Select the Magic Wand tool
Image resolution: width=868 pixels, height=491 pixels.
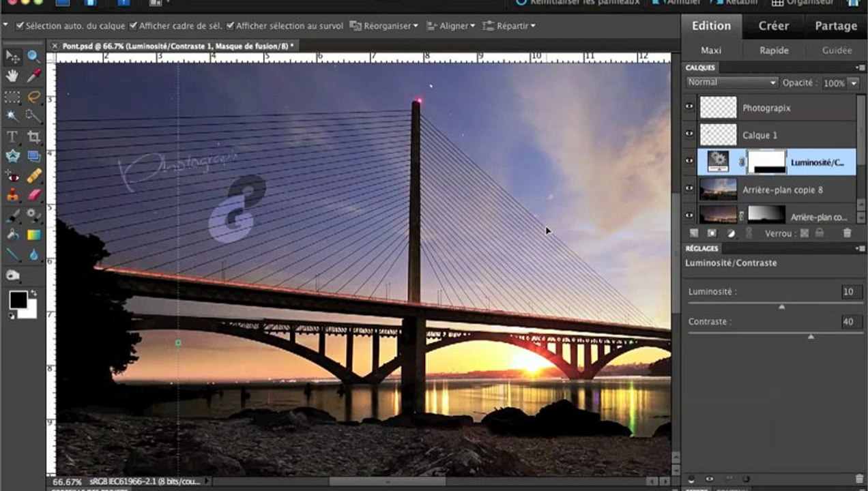tap(12, 116)
